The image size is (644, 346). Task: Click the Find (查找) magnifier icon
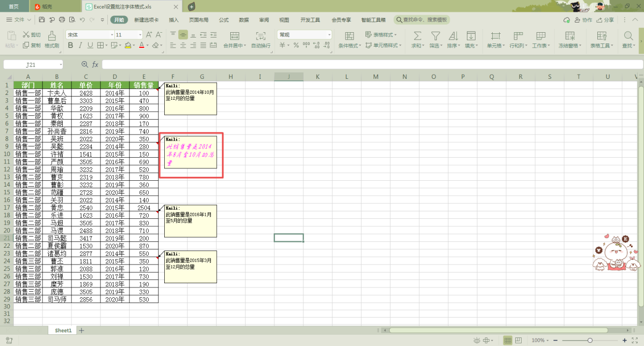(628, 35)
